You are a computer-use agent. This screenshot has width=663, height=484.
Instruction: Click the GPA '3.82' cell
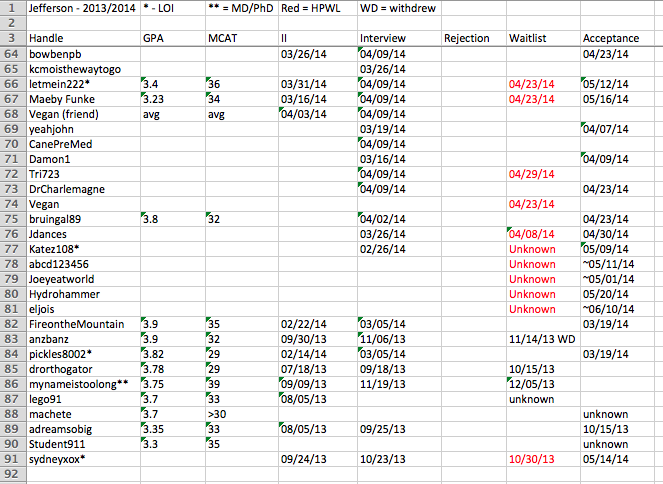tap(173, 354)
